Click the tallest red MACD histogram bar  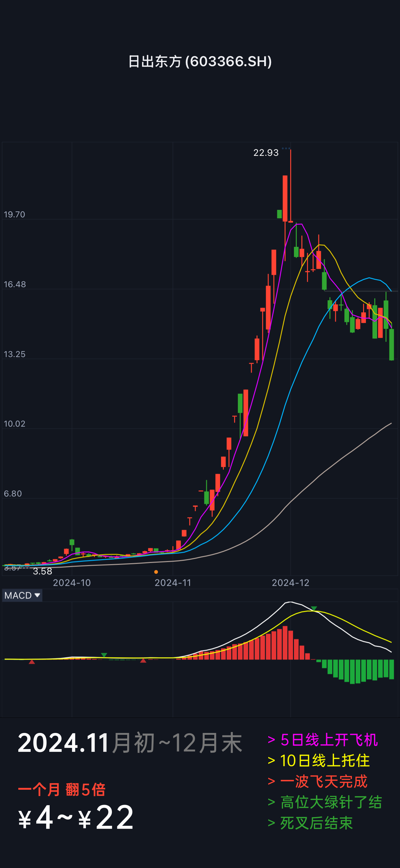point(285,642)
